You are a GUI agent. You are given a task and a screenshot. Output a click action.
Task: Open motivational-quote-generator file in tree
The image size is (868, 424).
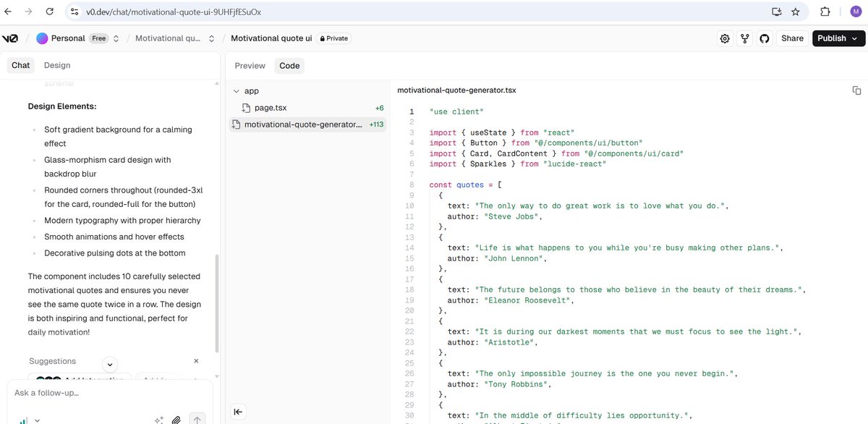click(x=309, y=124)
